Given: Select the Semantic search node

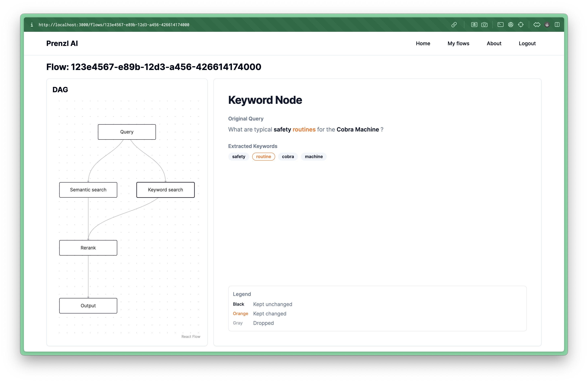Looking at the screenshot, I should click(88, 190).
